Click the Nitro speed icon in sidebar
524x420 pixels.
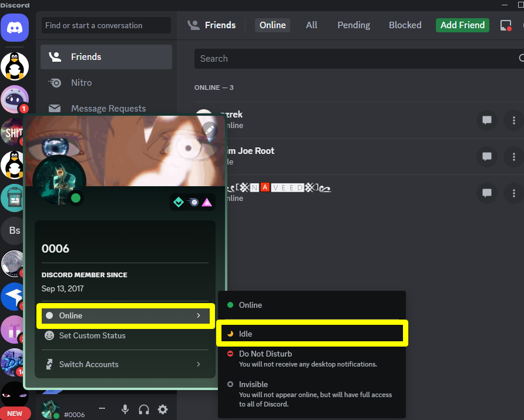tap(55, 82)
